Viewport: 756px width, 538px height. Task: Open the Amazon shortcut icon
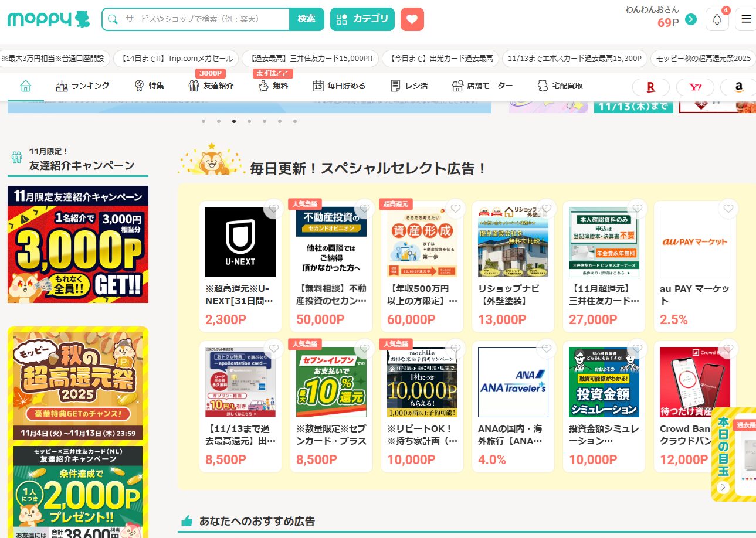(738, 87)
